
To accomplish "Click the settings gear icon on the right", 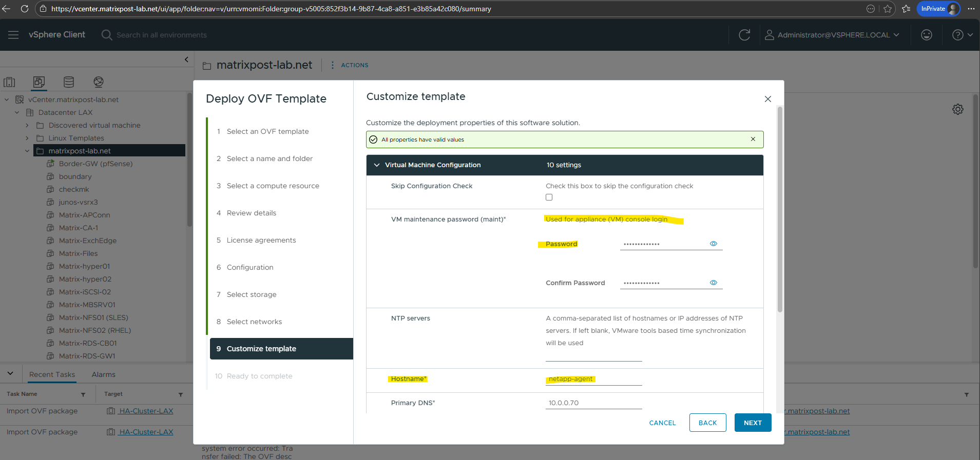I will tap(957, 109).
